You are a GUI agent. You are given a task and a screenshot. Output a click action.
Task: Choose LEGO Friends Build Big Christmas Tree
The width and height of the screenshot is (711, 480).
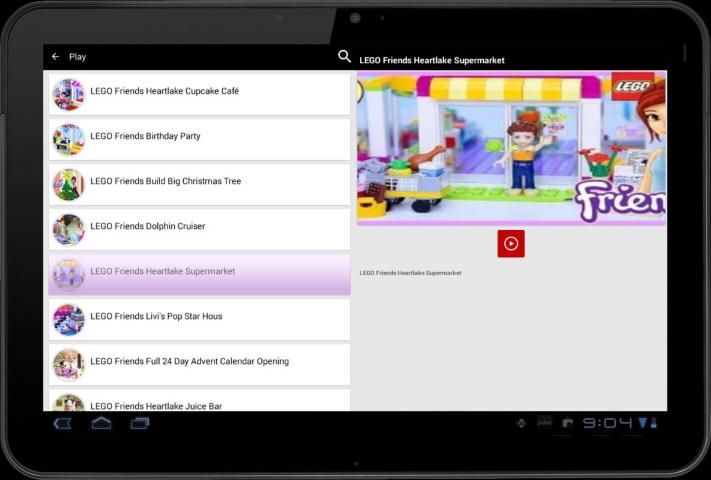(200, 182)
